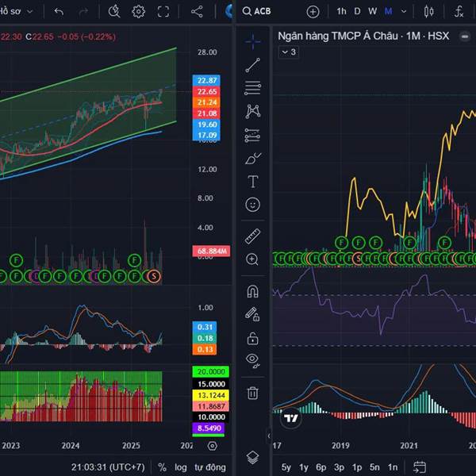Select the crosshair cursor tool

click(252, 41)
